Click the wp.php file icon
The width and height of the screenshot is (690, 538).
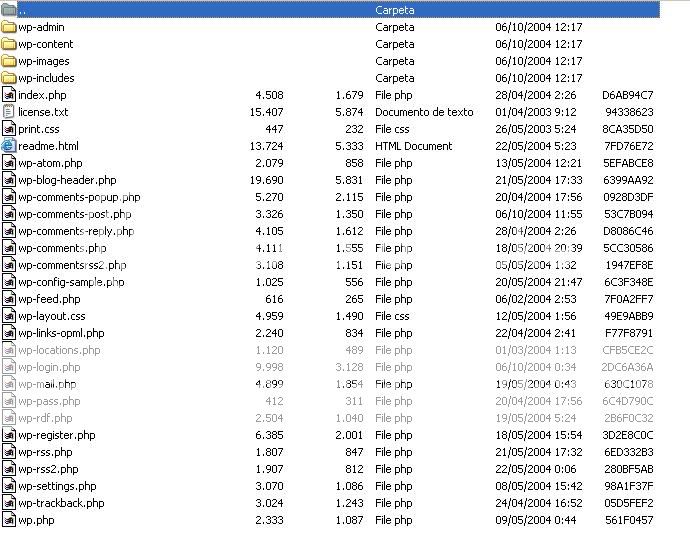9,520
